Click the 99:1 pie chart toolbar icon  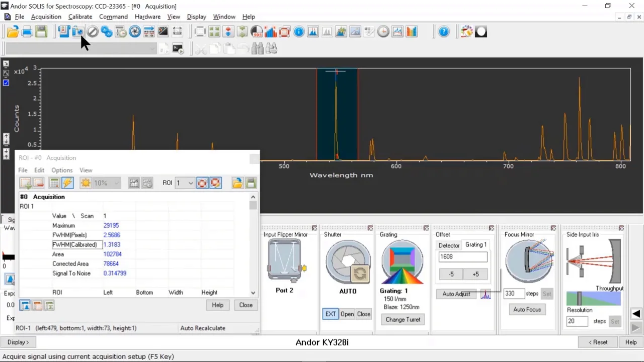(x=257, y=32)
